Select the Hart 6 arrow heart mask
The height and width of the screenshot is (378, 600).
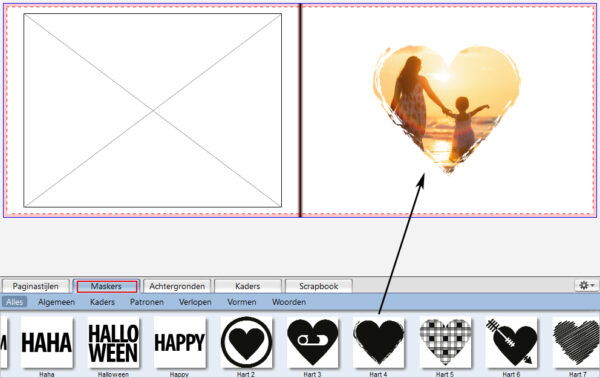[512, 342]
